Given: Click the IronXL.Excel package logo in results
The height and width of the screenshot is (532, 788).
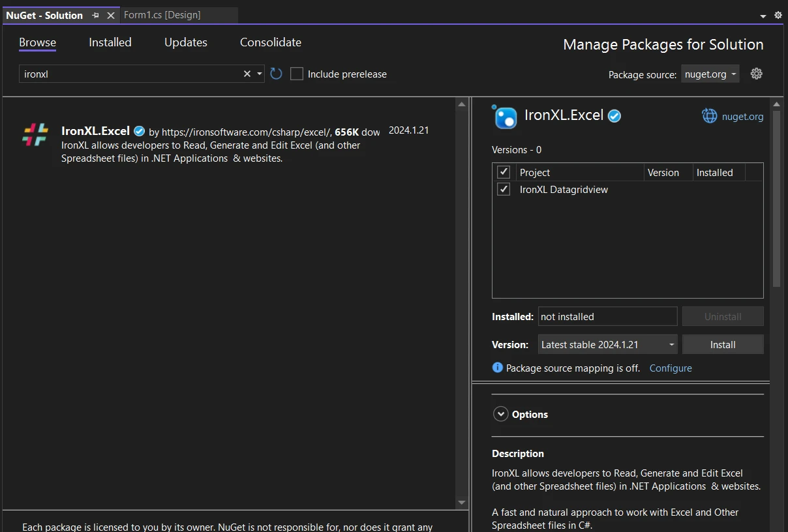Looking at the screenshot, I should point(35,134).
